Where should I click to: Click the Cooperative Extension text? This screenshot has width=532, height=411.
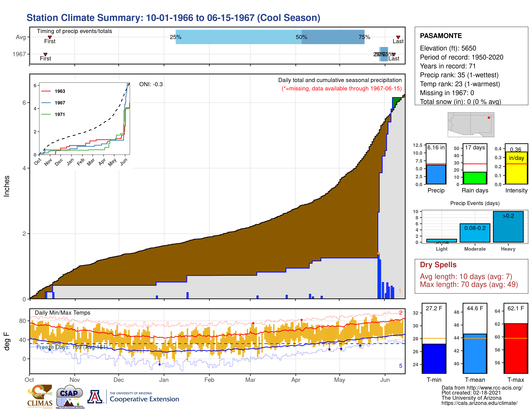click(x=144, y=399)
